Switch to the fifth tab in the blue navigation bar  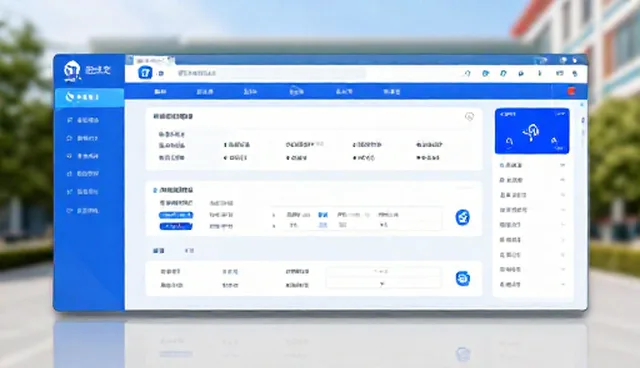(344, 92)
